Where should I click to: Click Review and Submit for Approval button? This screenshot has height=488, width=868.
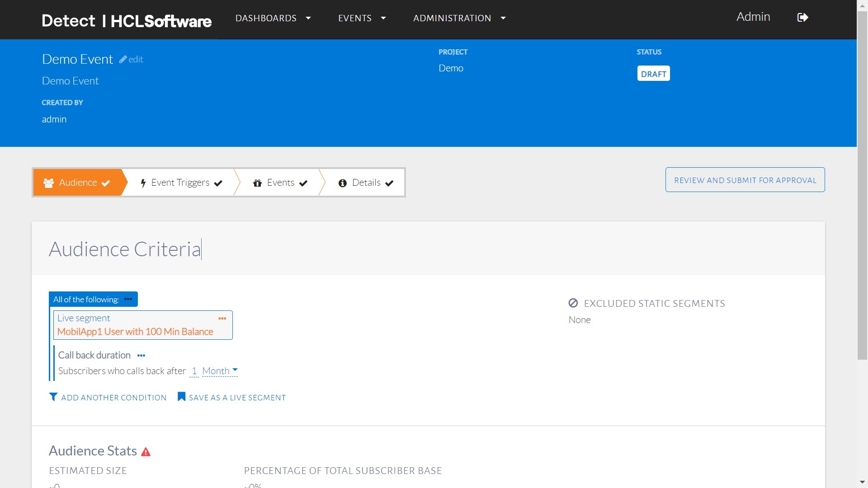[745, 180]
